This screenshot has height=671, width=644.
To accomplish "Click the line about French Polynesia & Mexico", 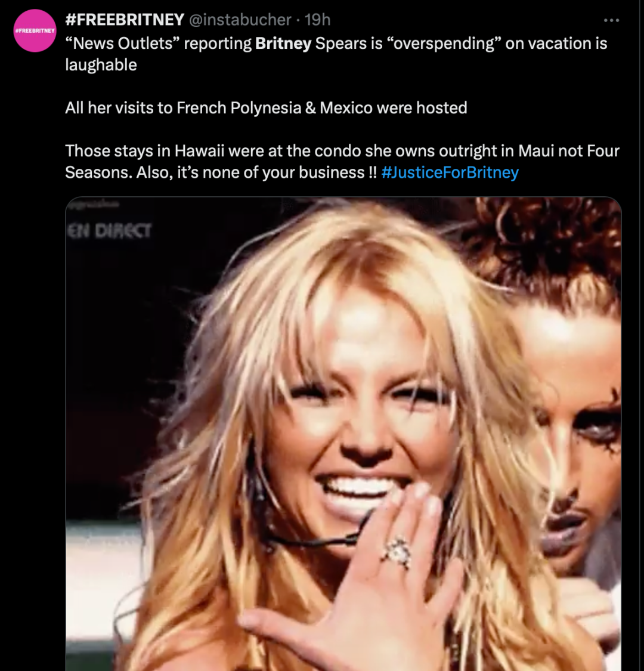I will [266, 108].
